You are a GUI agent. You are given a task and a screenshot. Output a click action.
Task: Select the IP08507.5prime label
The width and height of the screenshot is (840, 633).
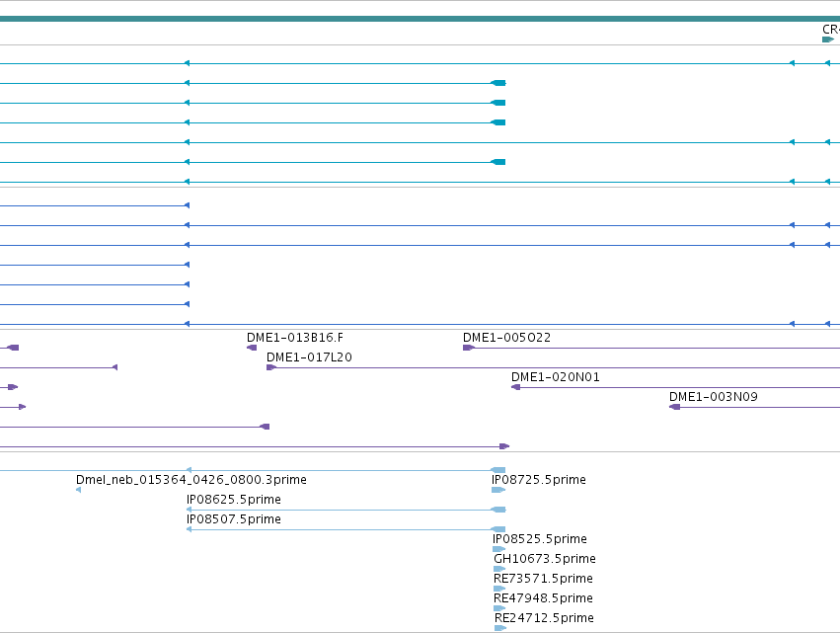[234, 519]
